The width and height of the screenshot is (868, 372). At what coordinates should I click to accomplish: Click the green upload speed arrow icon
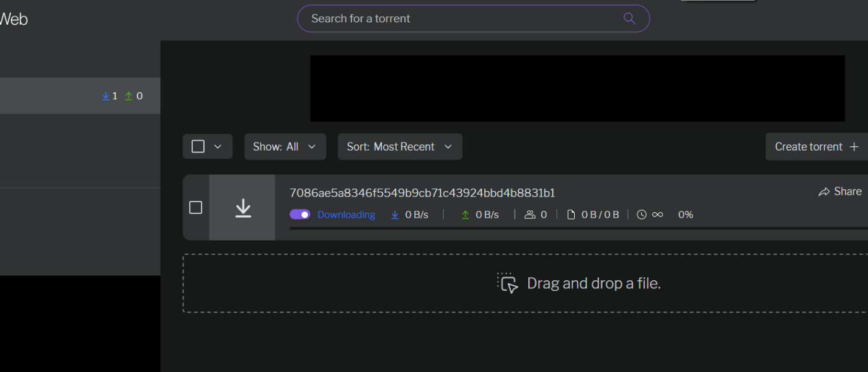[466, 215]
